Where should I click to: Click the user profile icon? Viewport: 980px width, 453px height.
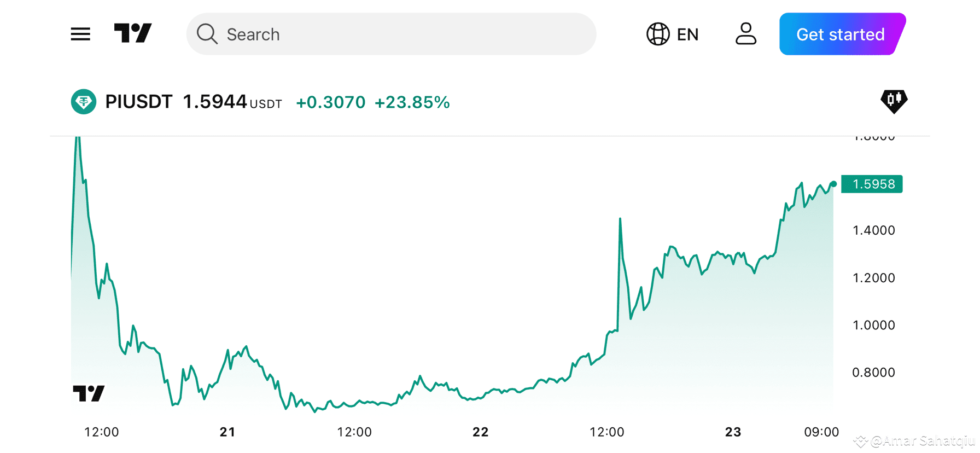(746, 34)
